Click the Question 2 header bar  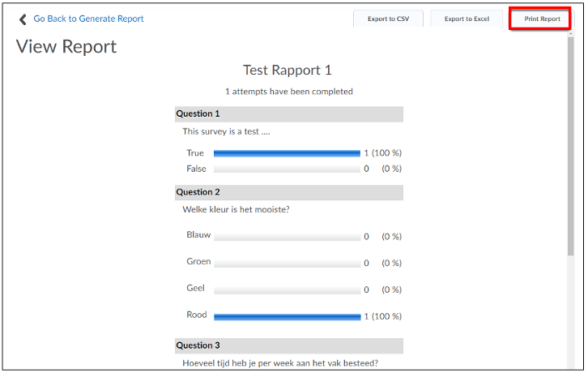[x=289, y=192]
